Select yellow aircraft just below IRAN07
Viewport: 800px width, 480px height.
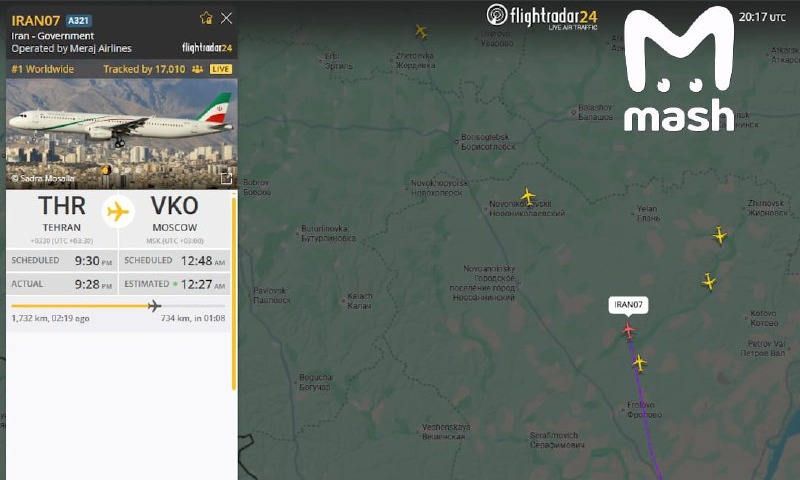click(639, 363)
